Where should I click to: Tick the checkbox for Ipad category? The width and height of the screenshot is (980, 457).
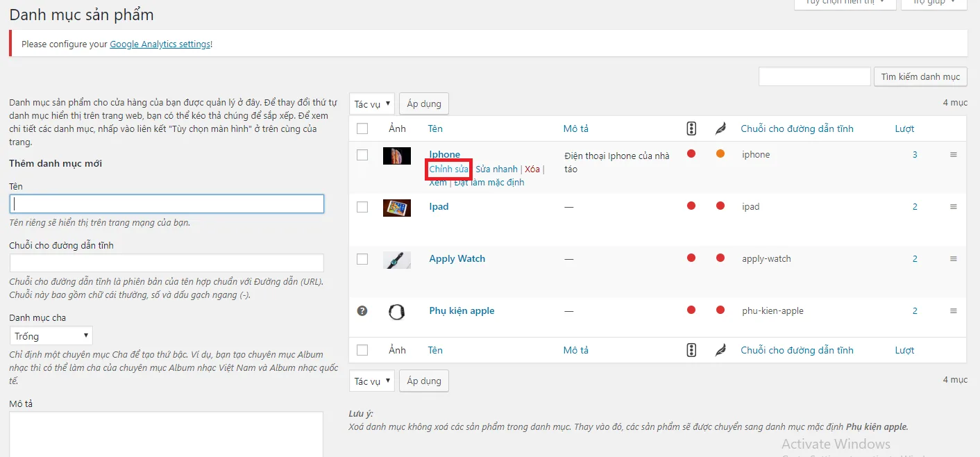(362, 207)
